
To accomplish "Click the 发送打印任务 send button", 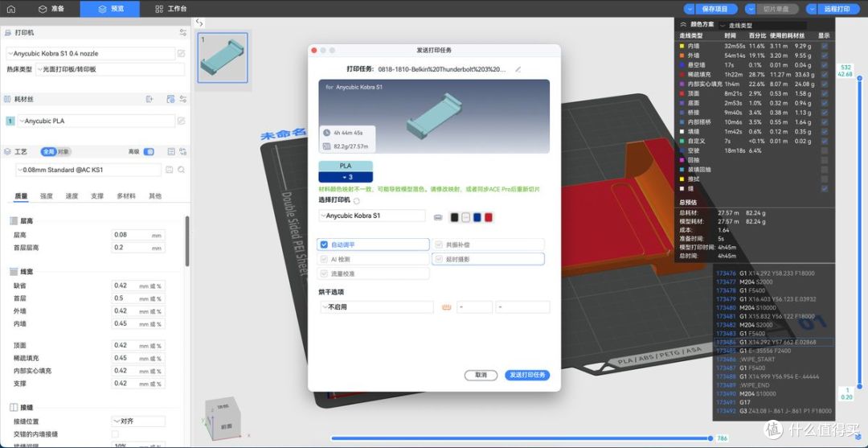I will pyautogui.click(x=527, y=375).
